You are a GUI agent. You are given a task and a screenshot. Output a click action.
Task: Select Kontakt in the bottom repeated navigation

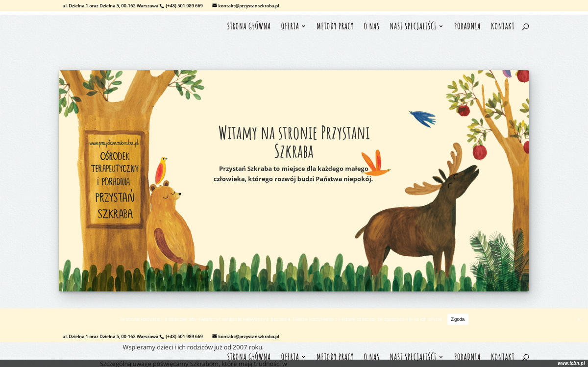[x=503, y=357]
